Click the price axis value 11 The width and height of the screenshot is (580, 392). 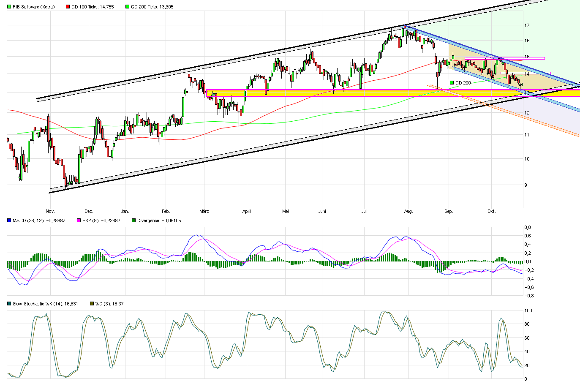527,135
